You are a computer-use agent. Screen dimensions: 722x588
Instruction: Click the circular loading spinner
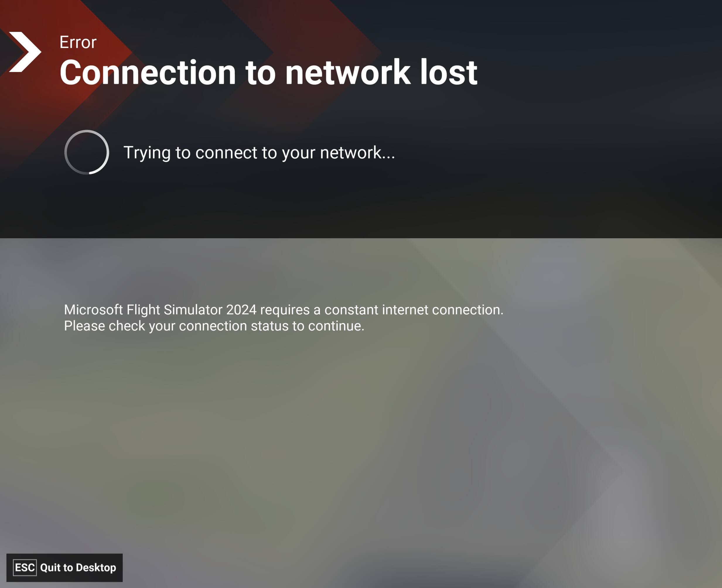87,152
